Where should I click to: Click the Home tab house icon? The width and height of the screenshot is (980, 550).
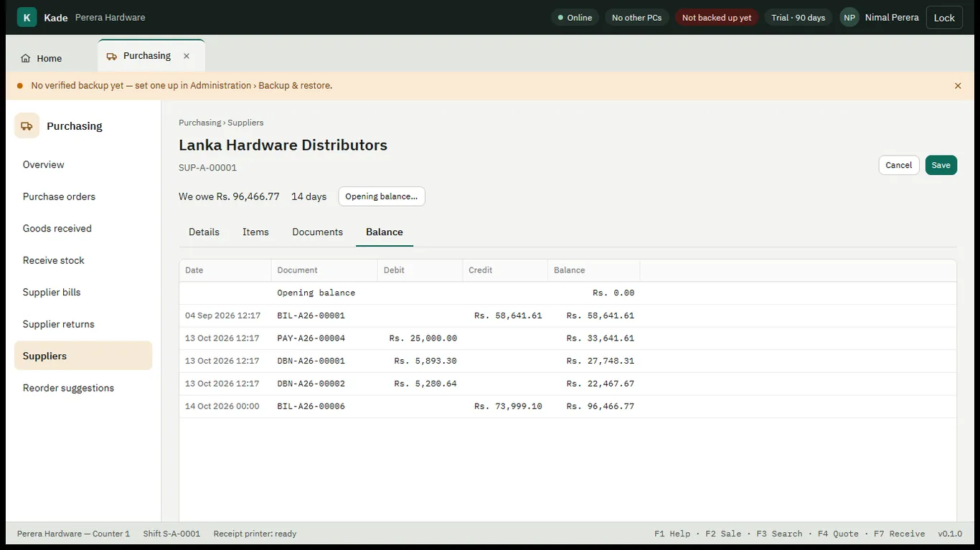coord(26,58)
